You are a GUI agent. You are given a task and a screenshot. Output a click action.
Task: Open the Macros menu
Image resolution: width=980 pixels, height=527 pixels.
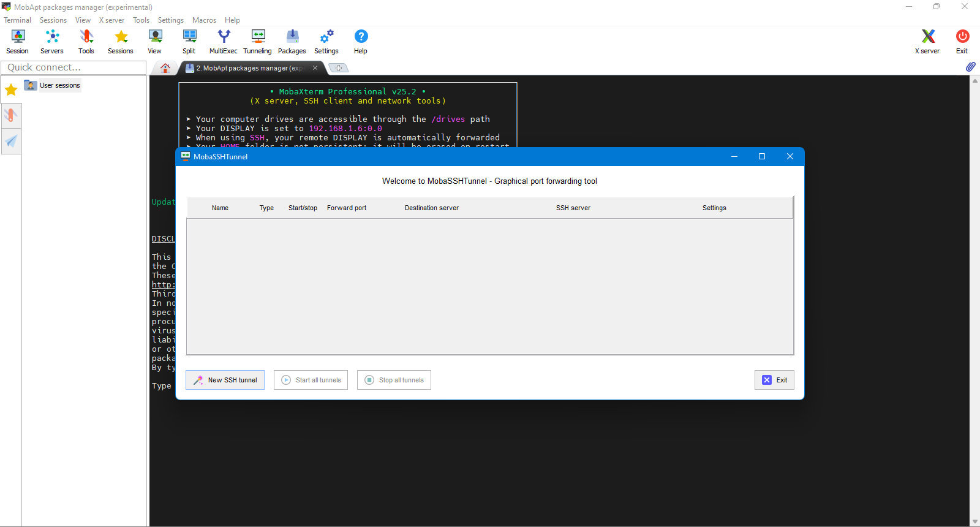click(x=204, y=20)
